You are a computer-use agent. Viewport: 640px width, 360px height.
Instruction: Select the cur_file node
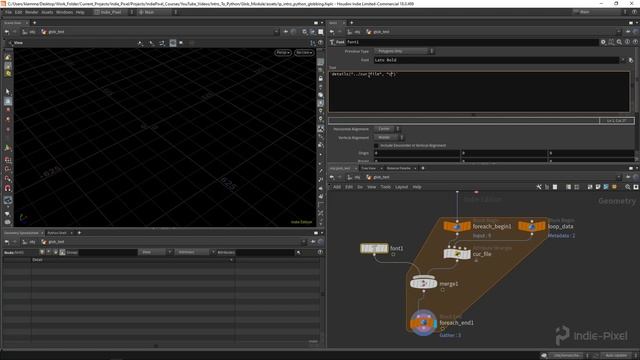point(457,254)
